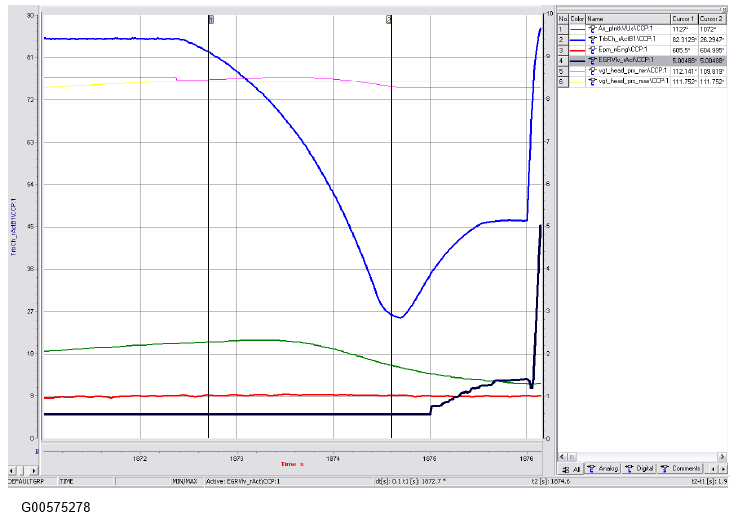Viewport: 738px width, 524px height.
Task: Click the vgt_head_prs_max signal icon in row 6
Action: coord(592,81)
